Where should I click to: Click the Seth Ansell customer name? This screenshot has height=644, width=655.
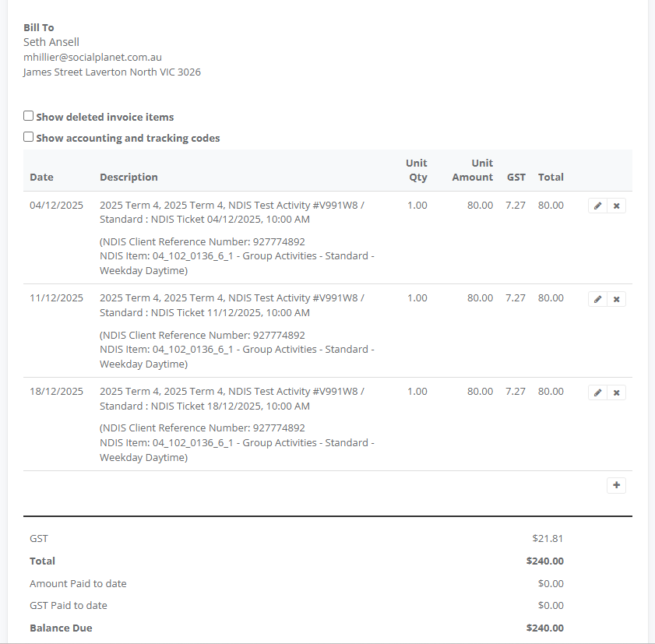tap(51, 42)
